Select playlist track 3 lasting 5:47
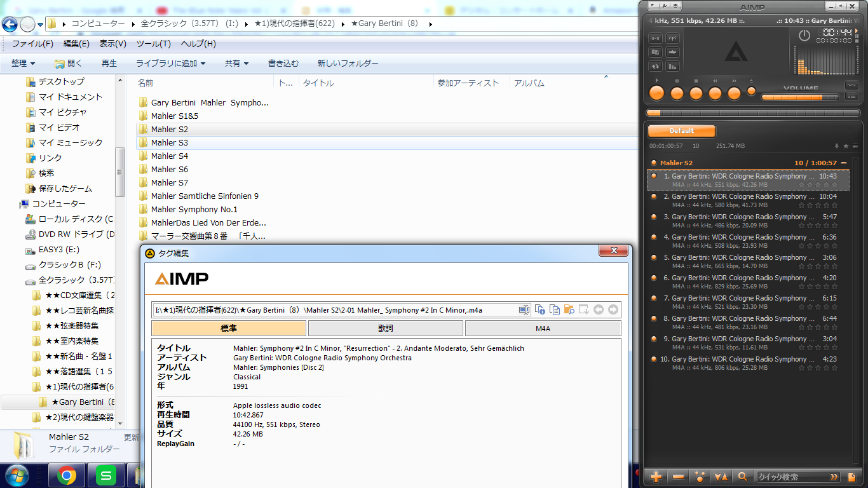Image resolution: width=868 pixels, height=488 pixels. [x=749, y=220]
